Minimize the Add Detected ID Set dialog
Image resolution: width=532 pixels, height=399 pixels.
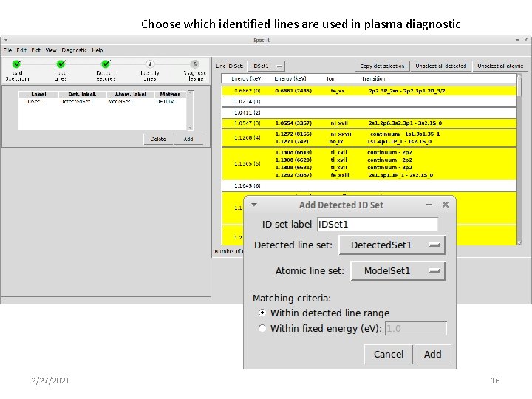(x=429, y=205)
